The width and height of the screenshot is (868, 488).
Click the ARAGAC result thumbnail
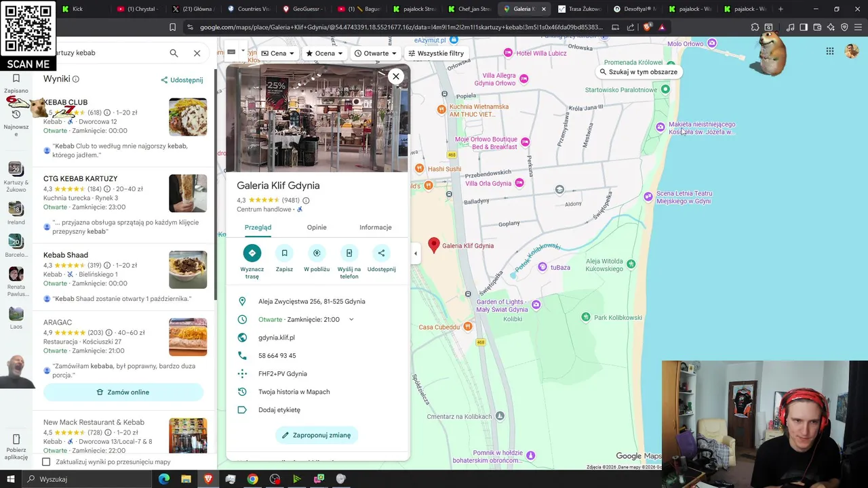click(188, 337)
